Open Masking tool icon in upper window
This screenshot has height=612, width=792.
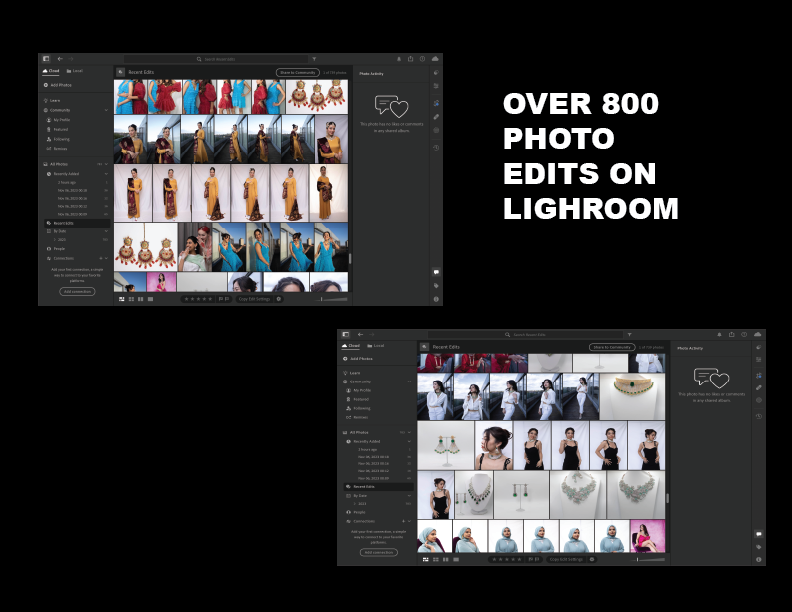pyautogui.click(x=436, y=130)
